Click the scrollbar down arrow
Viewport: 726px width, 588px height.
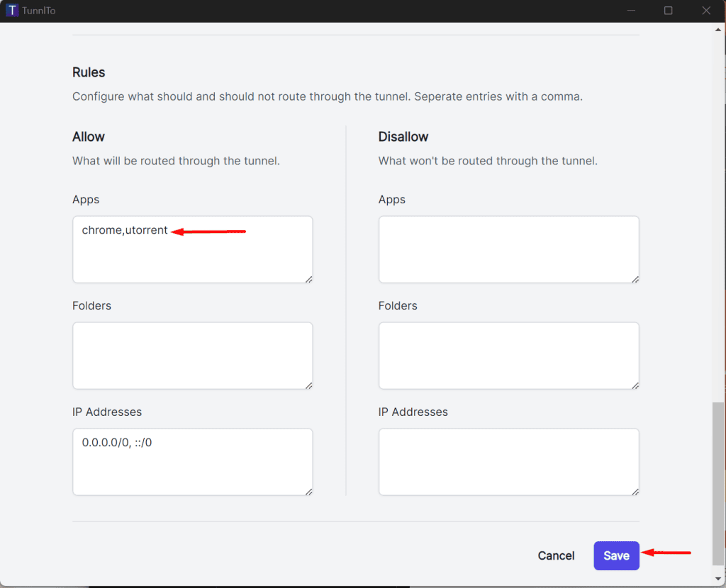(x=718, y=579)
